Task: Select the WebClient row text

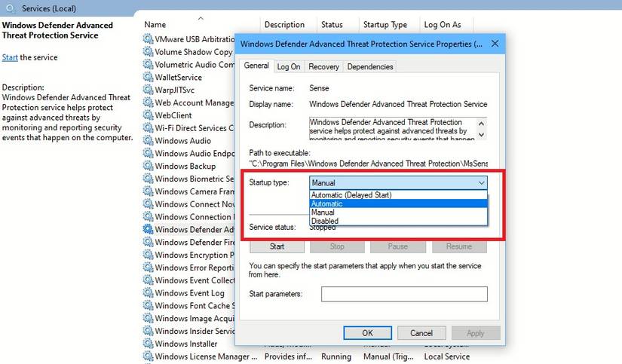Action: coord(173,115)
